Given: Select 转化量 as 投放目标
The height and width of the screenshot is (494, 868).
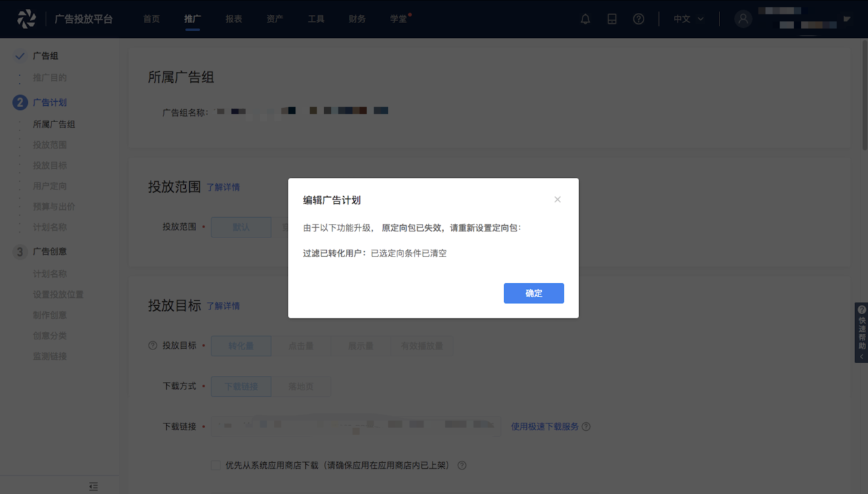Looking at the screenshot, I should click(241, 346).
